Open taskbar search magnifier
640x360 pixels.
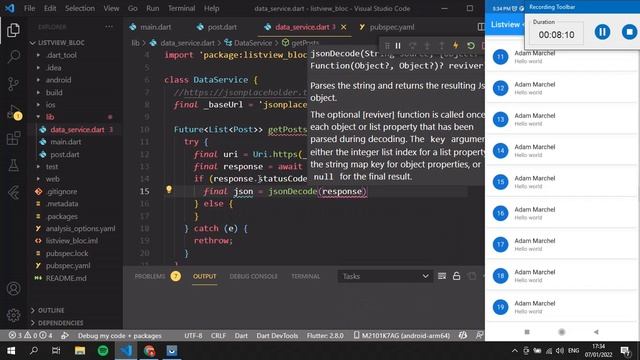pos(34,351)
